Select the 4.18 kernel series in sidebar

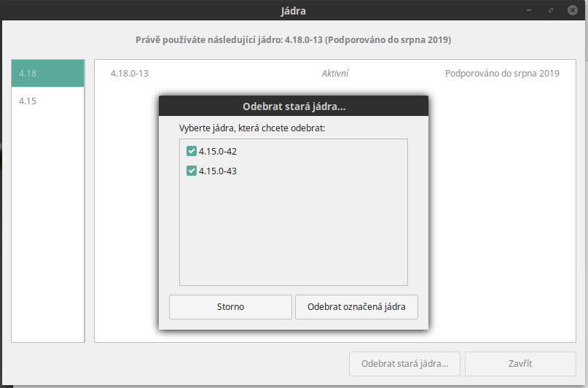pyautogui.click(x=47, y=73)
